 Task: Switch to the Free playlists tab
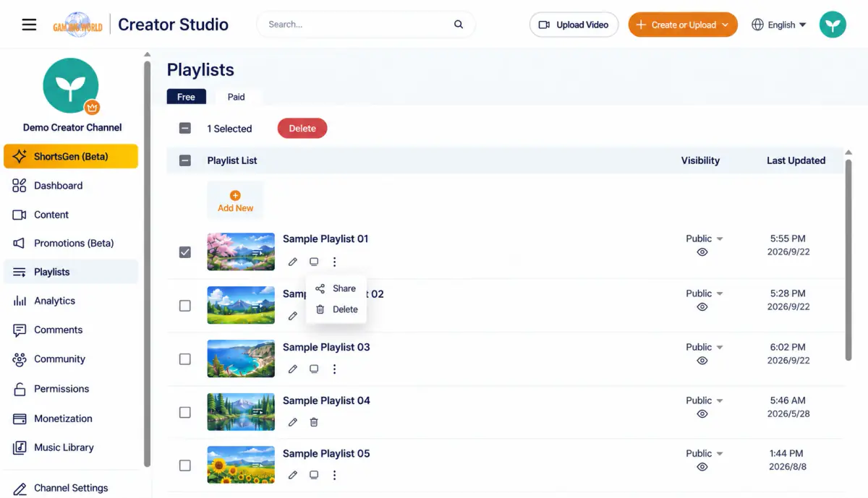point(187,97)
